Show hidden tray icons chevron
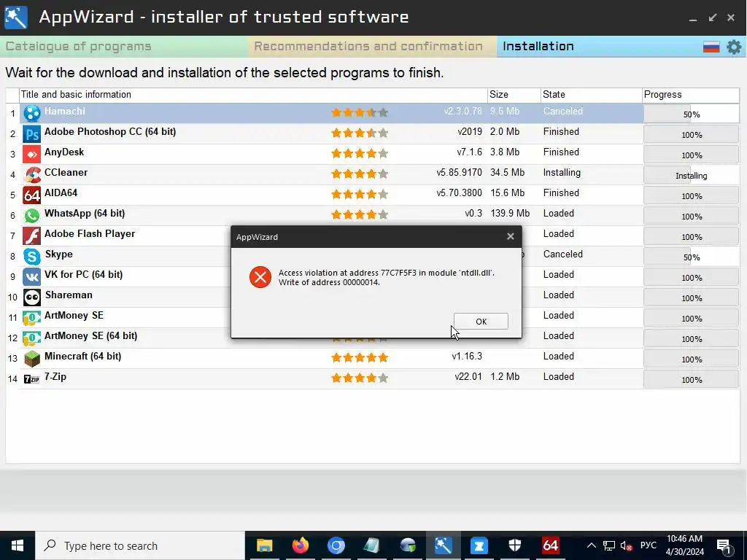The width and height of the screenshot is (747, 560). click(x=591, y=545)
